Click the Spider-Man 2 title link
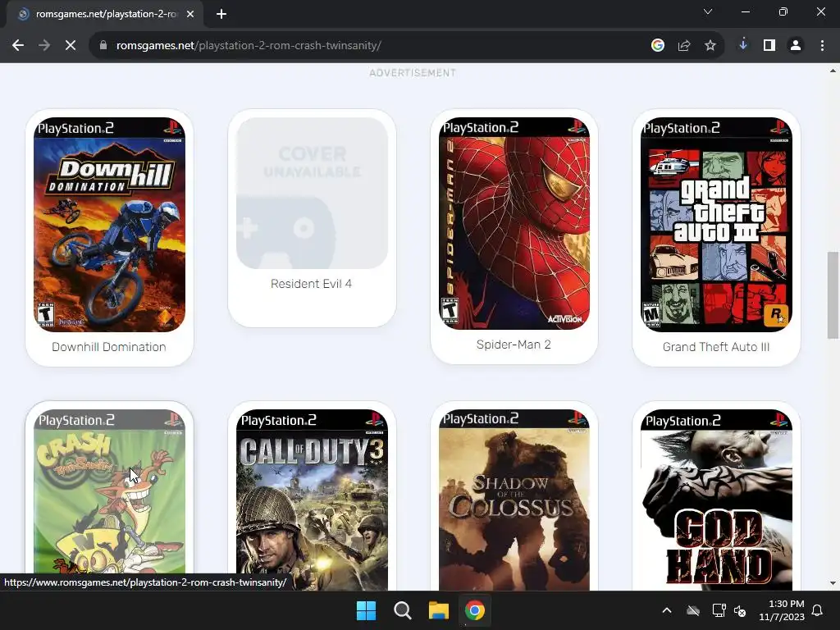Image resolution: width=840 pixels, height=630 pixels. [514, 345]
